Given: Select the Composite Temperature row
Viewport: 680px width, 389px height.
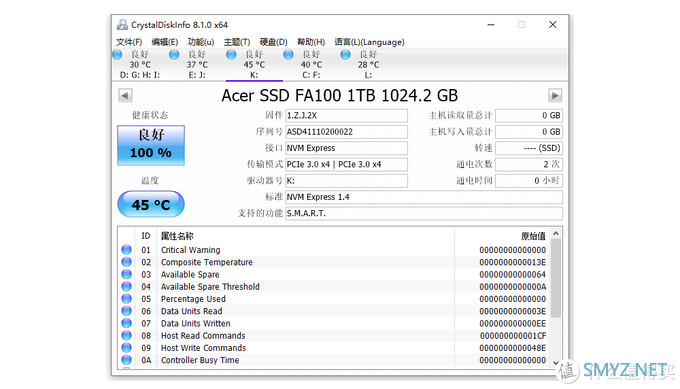Looking at the screenshot, I should click(334, 262).
